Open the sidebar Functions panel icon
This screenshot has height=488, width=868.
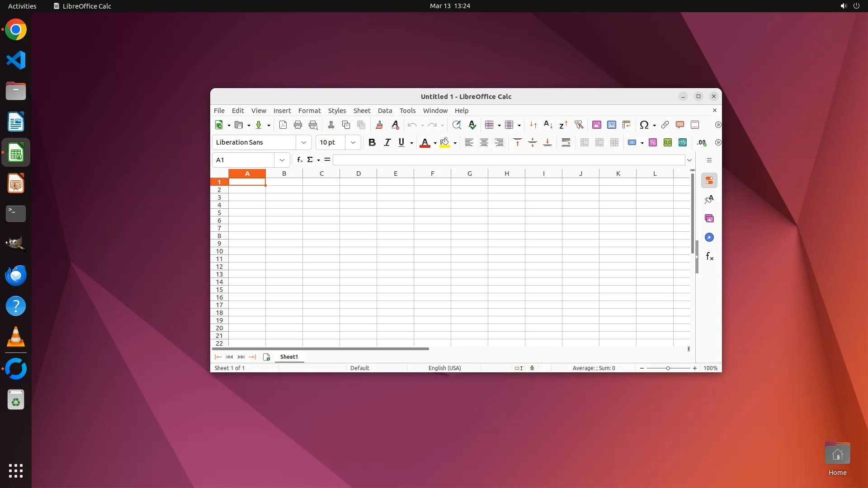click(709, 257)
